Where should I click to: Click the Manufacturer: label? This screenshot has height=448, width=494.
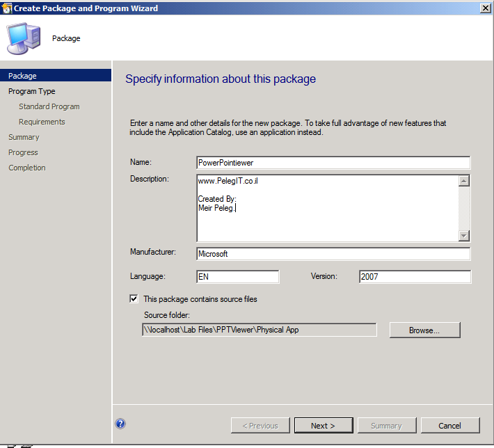(x=153, y=252)
